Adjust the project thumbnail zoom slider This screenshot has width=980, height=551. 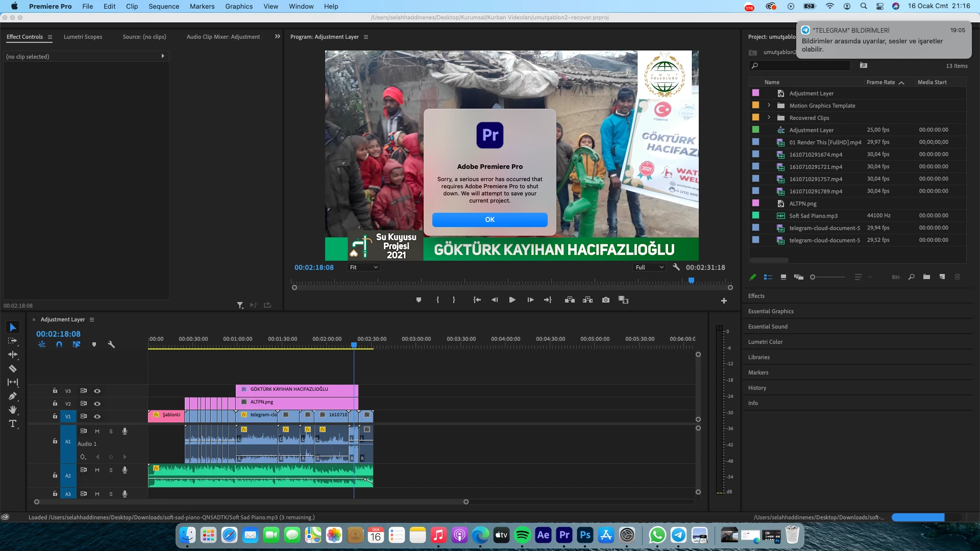click(813, 277)
